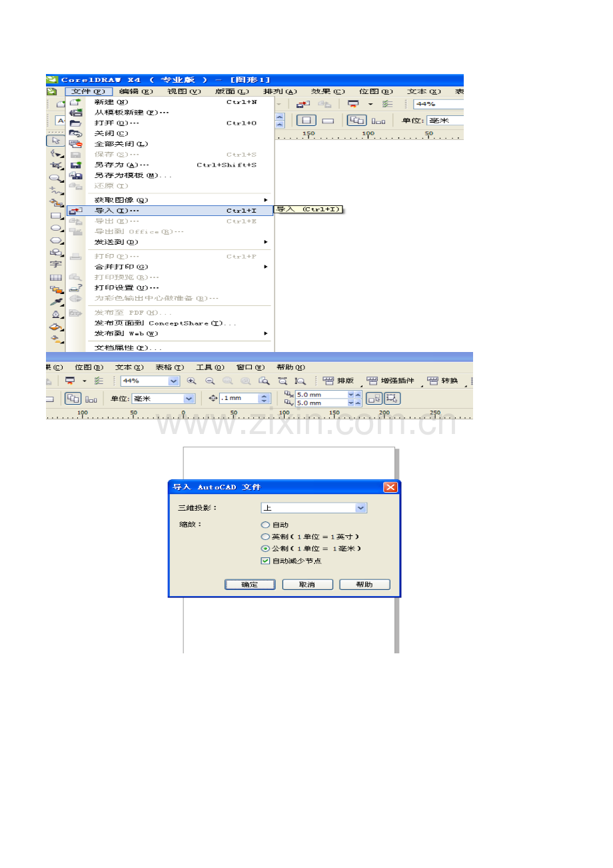The height and width of the screenshot is (868, 613).
Task: Open the 单位 毫米 units dropdown arrow
Action: coord(189,398)
